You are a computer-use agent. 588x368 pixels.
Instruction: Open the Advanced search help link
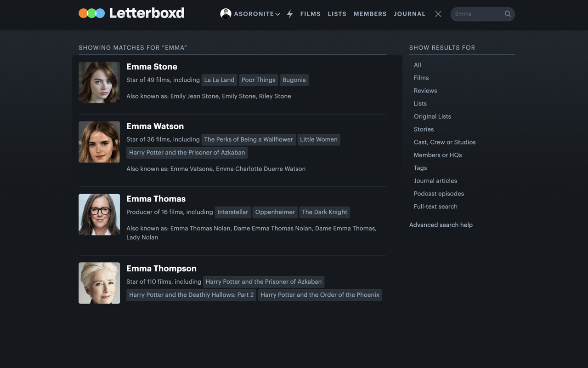pyautogui.click(x=441, y=225)
